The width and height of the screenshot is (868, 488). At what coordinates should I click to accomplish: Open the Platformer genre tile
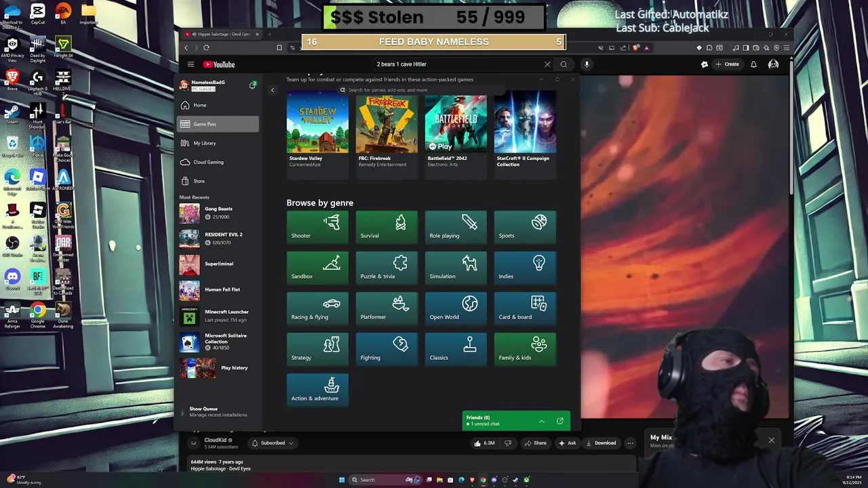[x=387, y=308]
